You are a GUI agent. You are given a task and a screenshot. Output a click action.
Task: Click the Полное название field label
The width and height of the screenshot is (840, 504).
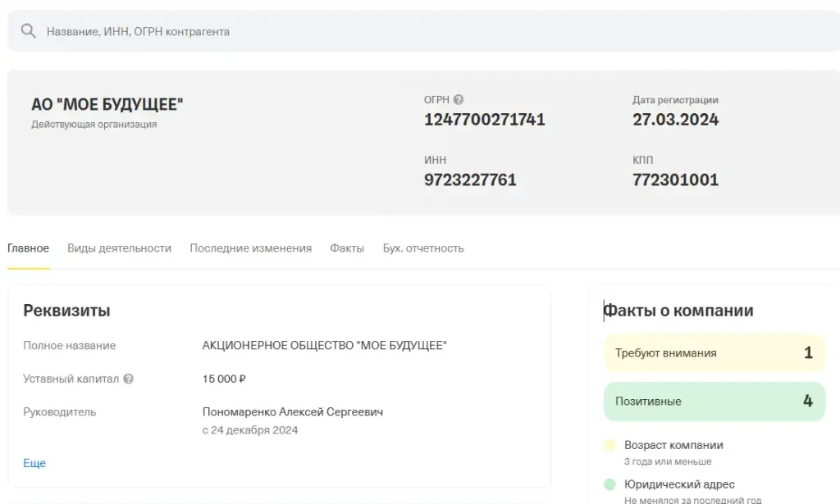[69, 346]
